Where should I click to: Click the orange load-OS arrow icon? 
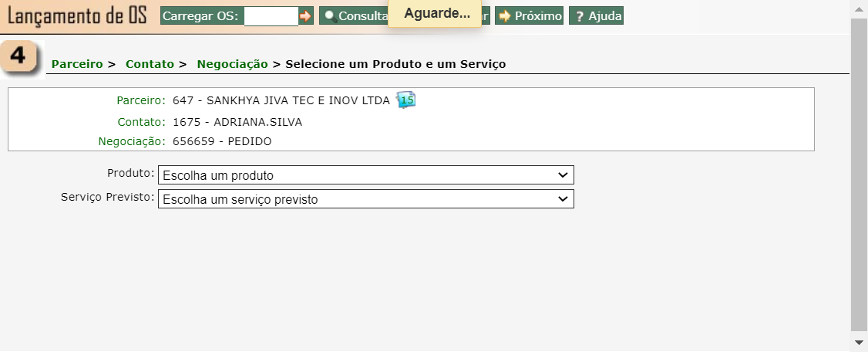305,16
